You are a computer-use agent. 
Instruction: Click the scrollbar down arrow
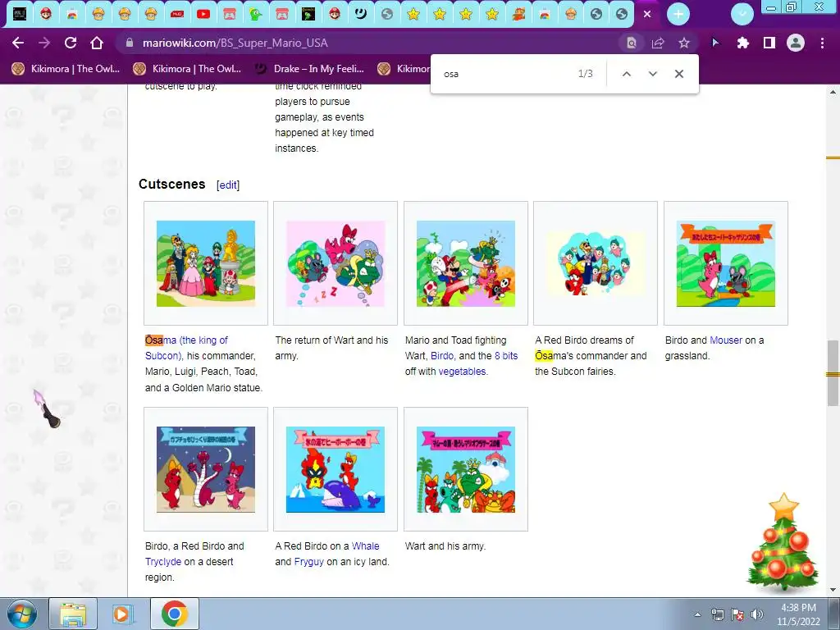833,590
